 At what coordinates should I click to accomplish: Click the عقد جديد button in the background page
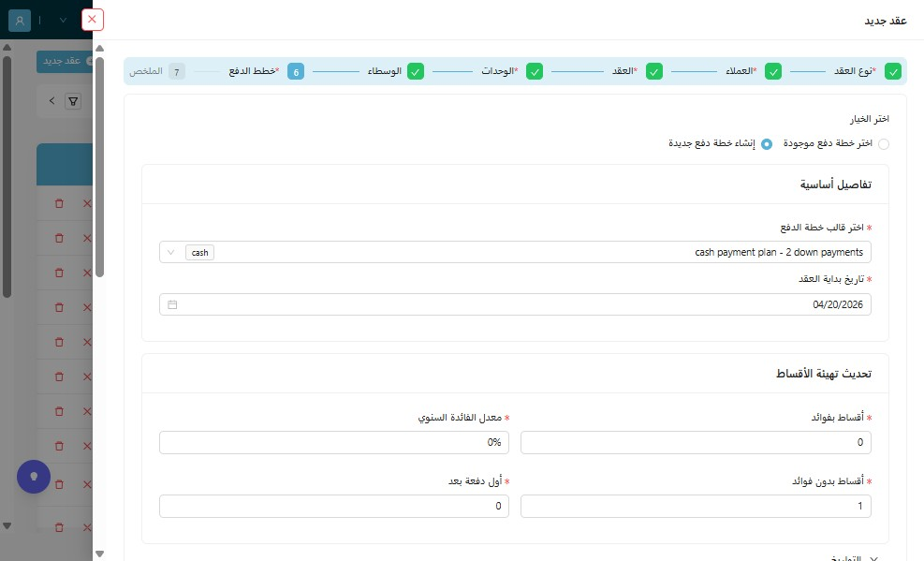point(65,61)
